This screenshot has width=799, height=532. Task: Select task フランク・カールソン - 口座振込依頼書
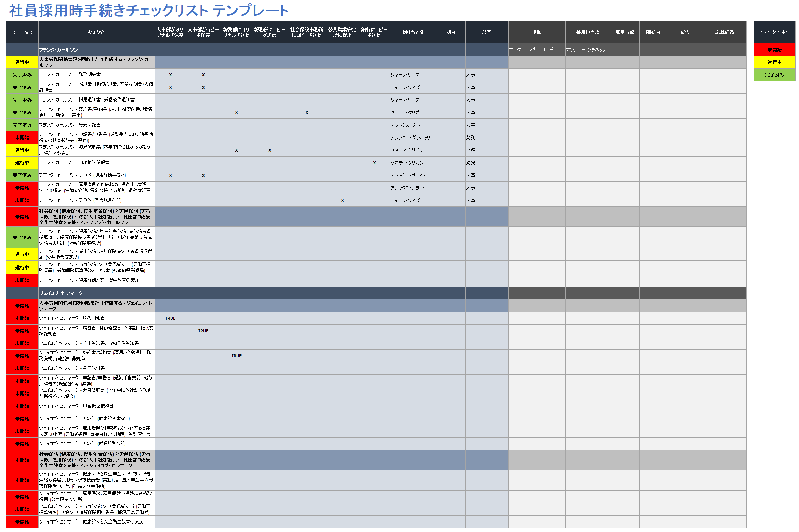pyautogui.click(x=96, y=163)
